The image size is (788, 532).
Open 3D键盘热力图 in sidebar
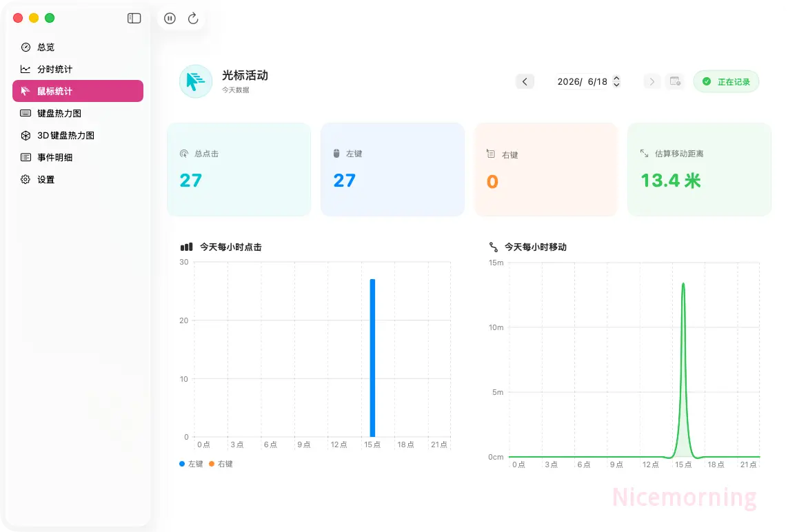click(x=78, y=136)
